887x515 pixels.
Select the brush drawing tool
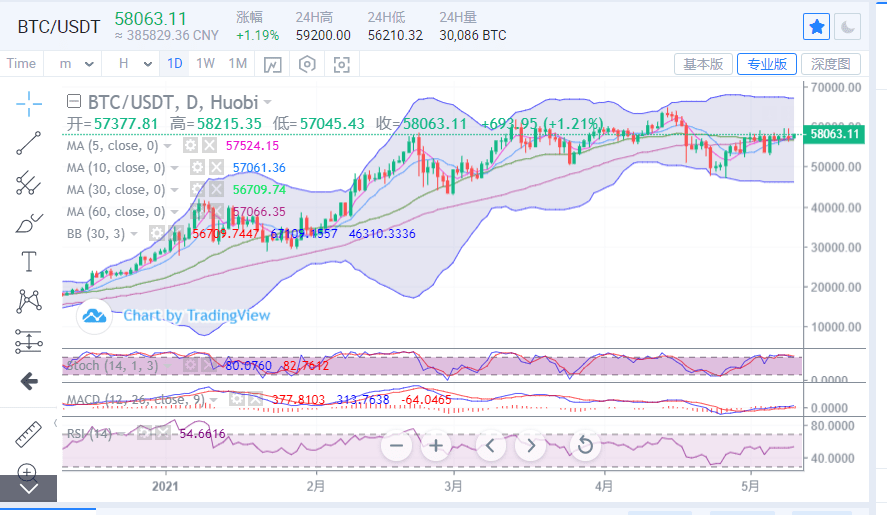click(29, 223)
